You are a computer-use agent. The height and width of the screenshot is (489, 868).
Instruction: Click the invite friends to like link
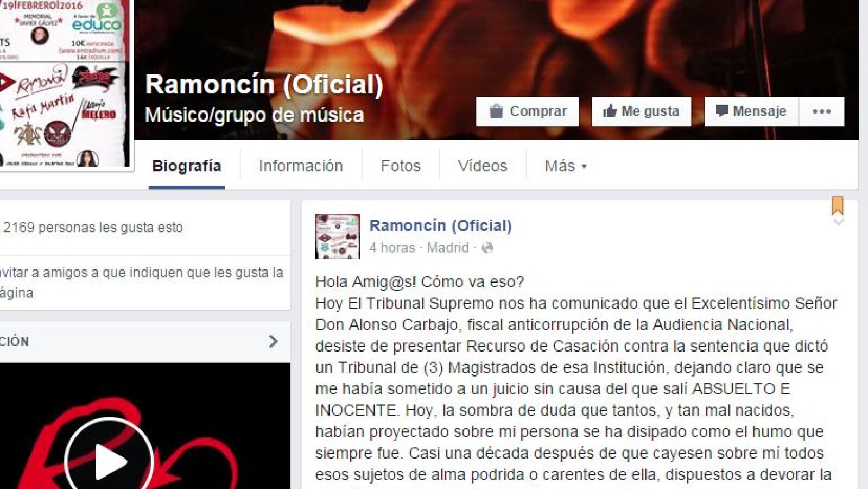point(142,282)
